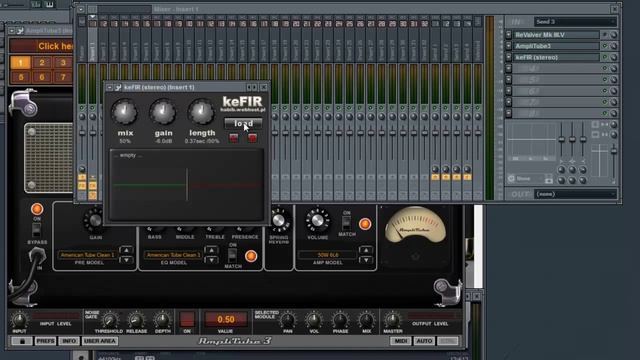Toggle Master track mute LED
The height and width of the screenshot is (360, 640).
(x=82, y=108)
